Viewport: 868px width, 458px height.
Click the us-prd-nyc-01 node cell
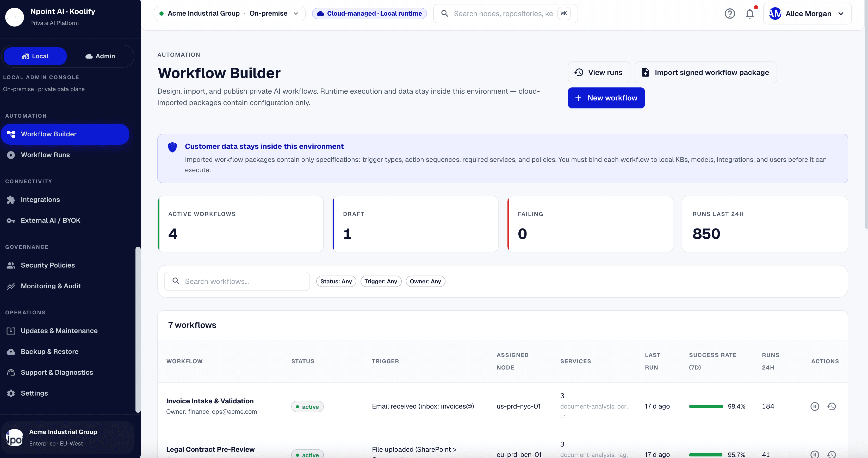518,406
